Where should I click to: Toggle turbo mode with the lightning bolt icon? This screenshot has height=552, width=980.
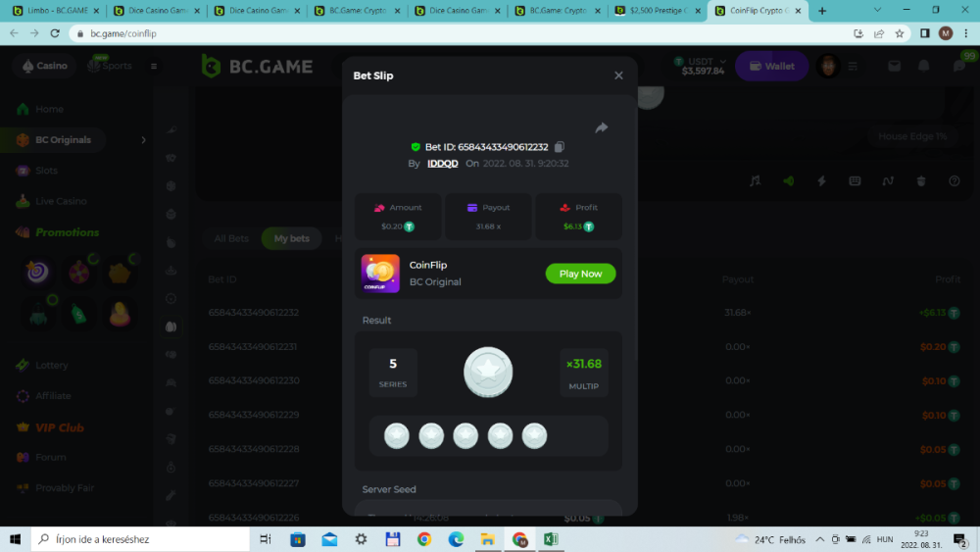(x=821, y=181)
